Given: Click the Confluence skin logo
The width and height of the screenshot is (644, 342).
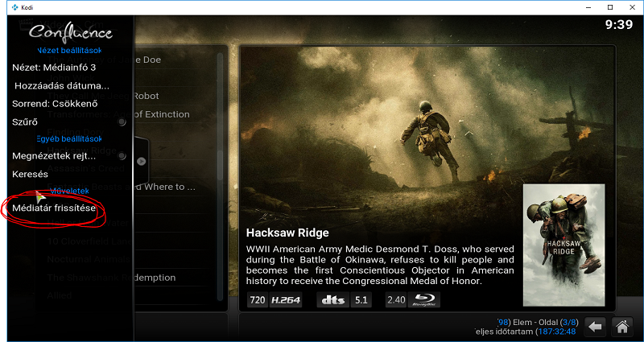Looking at the screenshot, I should (71, 34).
